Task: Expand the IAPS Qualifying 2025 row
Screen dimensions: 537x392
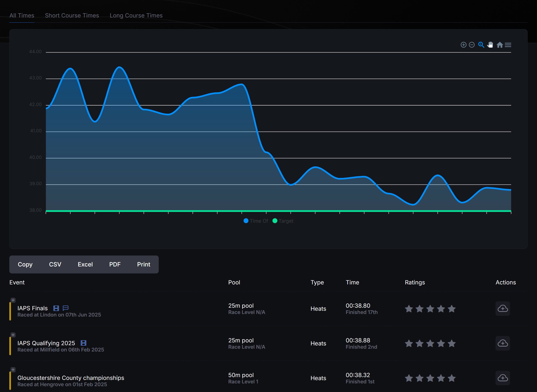Action: (x=13, y=335)
